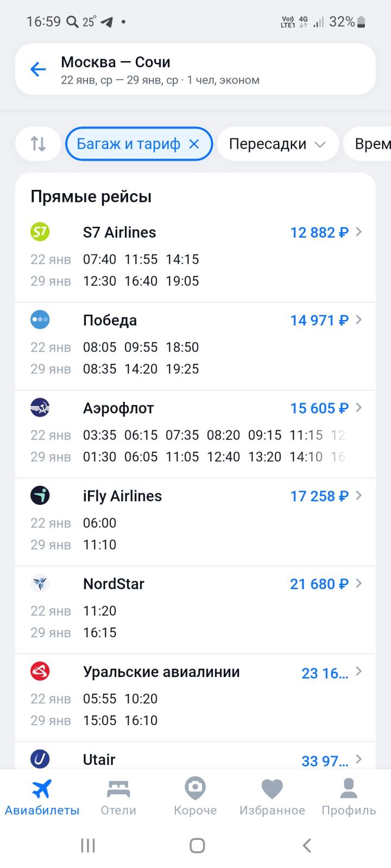The width and height of the screenshot is (391, 868).
Task: Tap the Победа airline logo
Action: [40, 320]
